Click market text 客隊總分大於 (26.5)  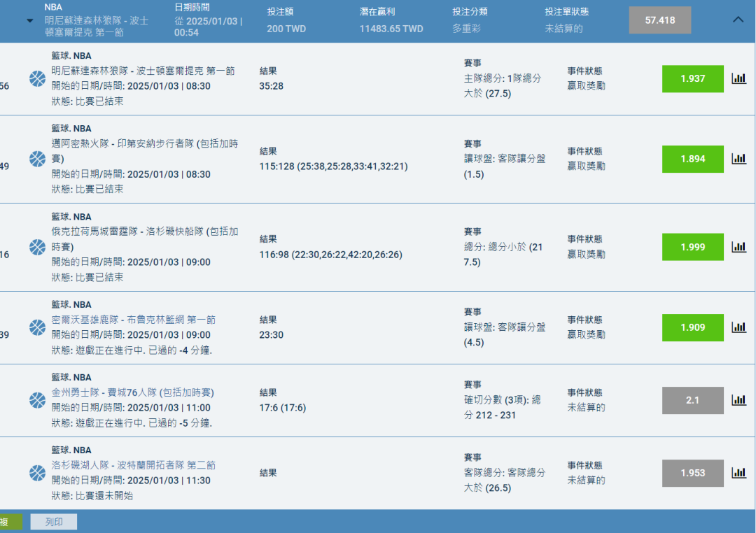(504, 480)
